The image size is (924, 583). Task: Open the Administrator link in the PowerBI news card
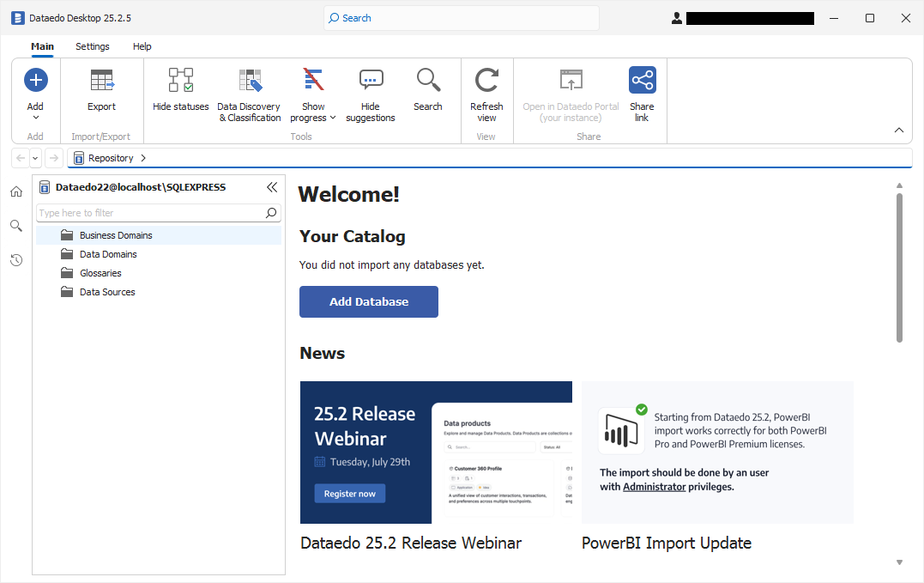(654, 487)
